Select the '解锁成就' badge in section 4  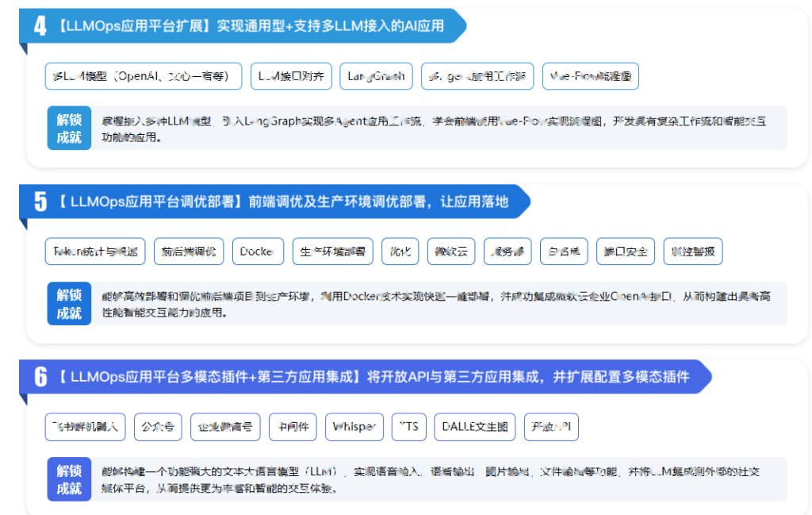tap(71, 128)
